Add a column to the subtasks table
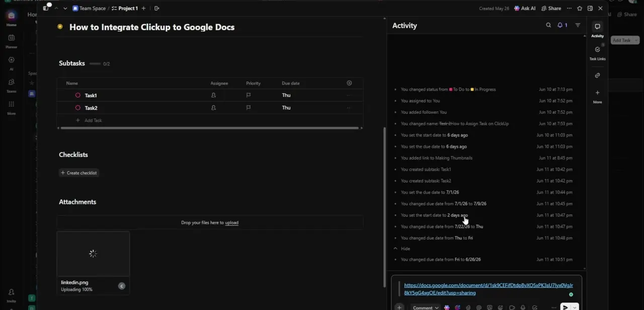This screenshot has width=644, height=310. pyautogui.click(x=349, y=83)
